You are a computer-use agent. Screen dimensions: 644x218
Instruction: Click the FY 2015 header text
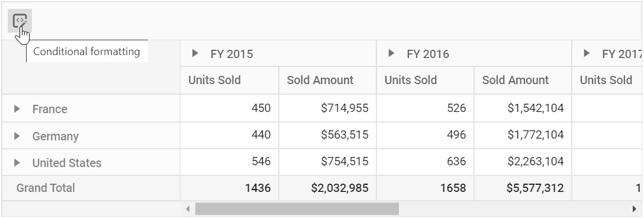[x=231, y=54]
